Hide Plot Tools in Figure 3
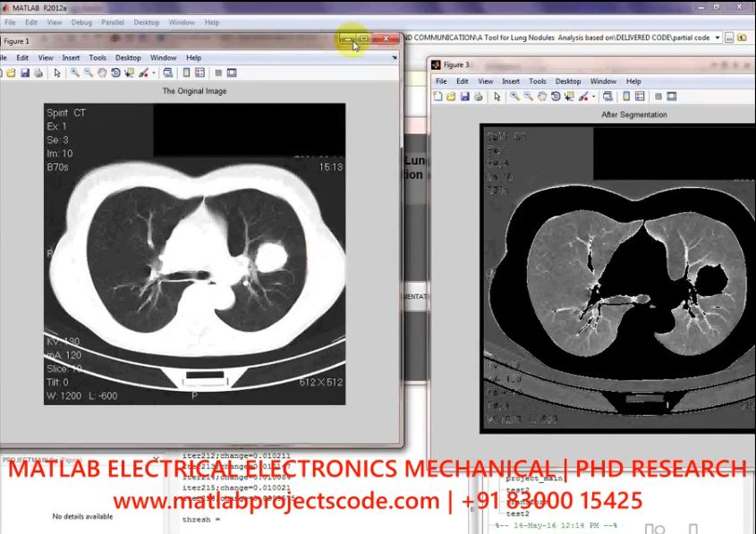This screenshot has width=756, height=534. click(658, 97)
